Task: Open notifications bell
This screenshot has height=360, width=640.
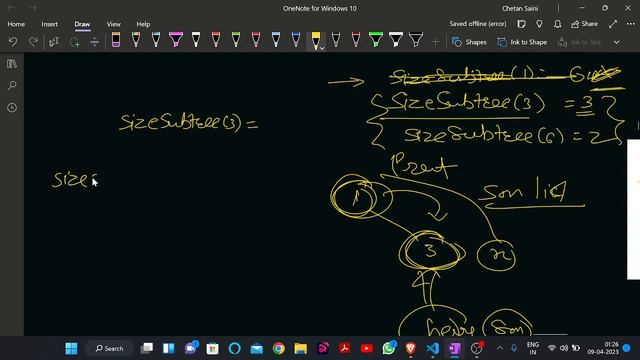Action: [558, 24]
